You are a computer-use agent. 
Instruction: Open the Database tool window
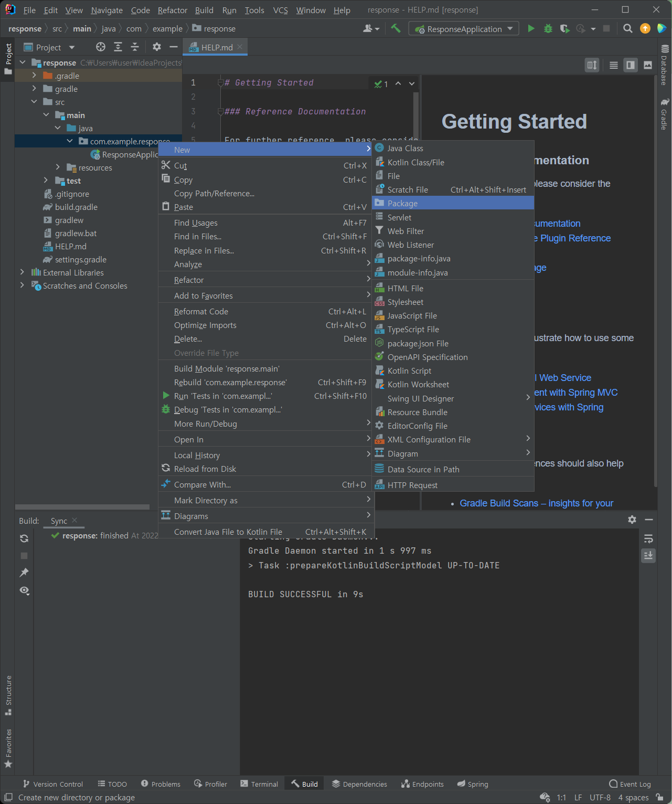(x=665, y=66)
